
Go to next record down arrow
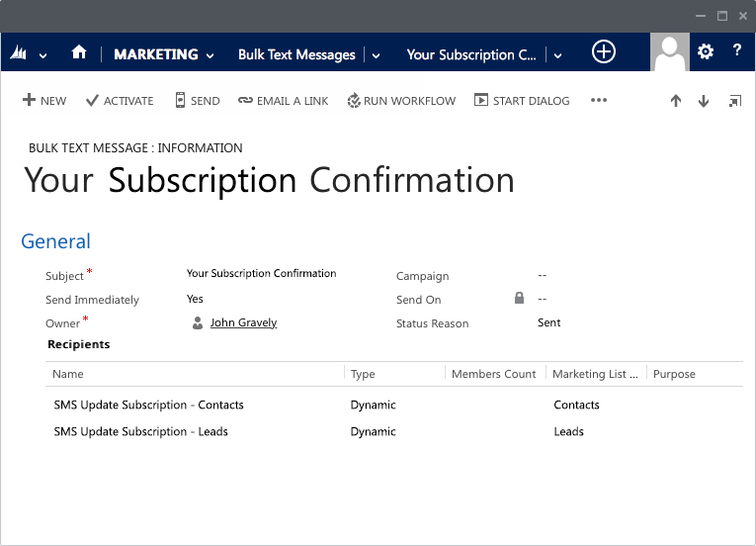(704, 101)
